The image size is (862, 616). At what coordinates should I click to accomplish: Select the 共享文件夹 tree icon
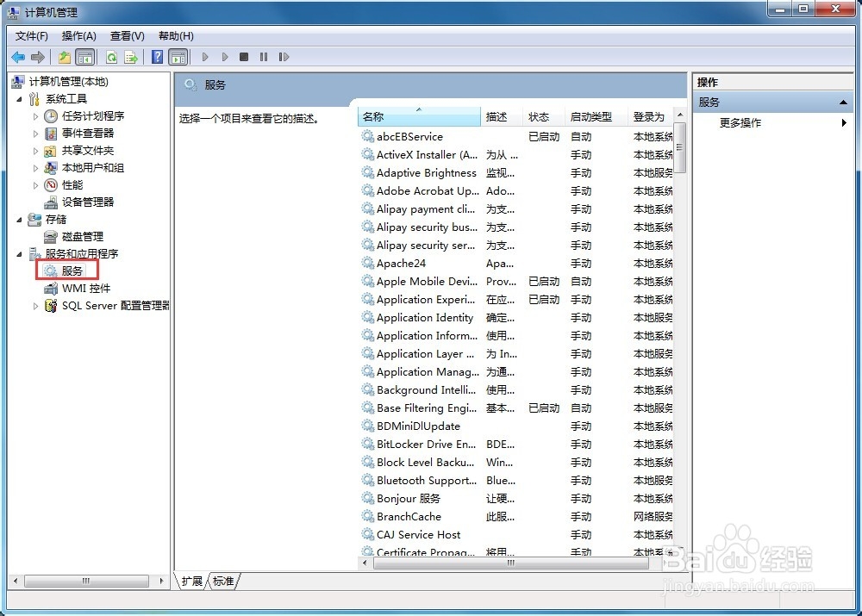[51, 151]
